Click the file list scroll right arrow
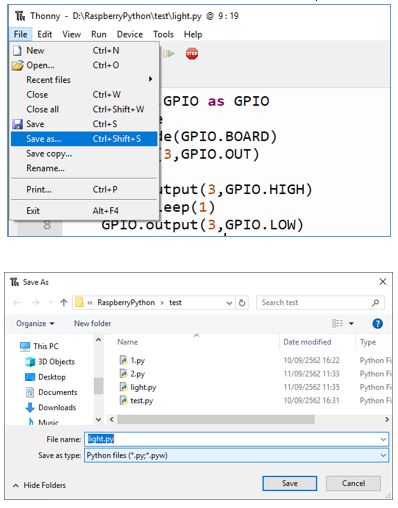Screen dimensions: 398x508 click(387, 419)
